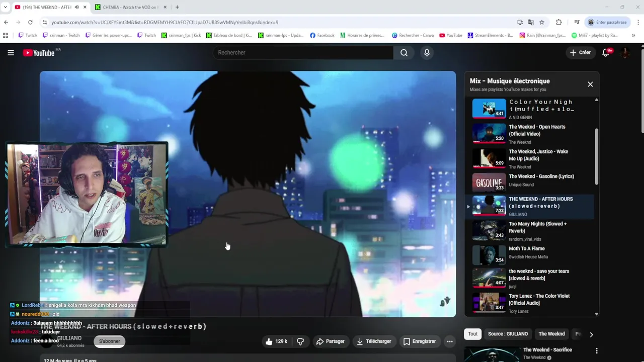Open the Rechercher - Canva bookmark
This screenshot has height=362, width=644.
(413, 35)
